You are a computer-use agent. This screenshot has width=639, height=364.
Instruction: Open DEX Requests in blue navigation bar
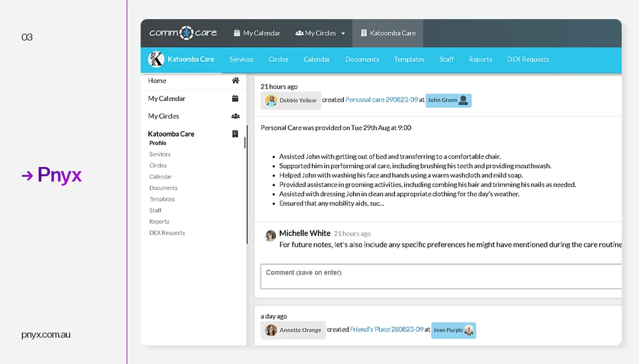528,59
